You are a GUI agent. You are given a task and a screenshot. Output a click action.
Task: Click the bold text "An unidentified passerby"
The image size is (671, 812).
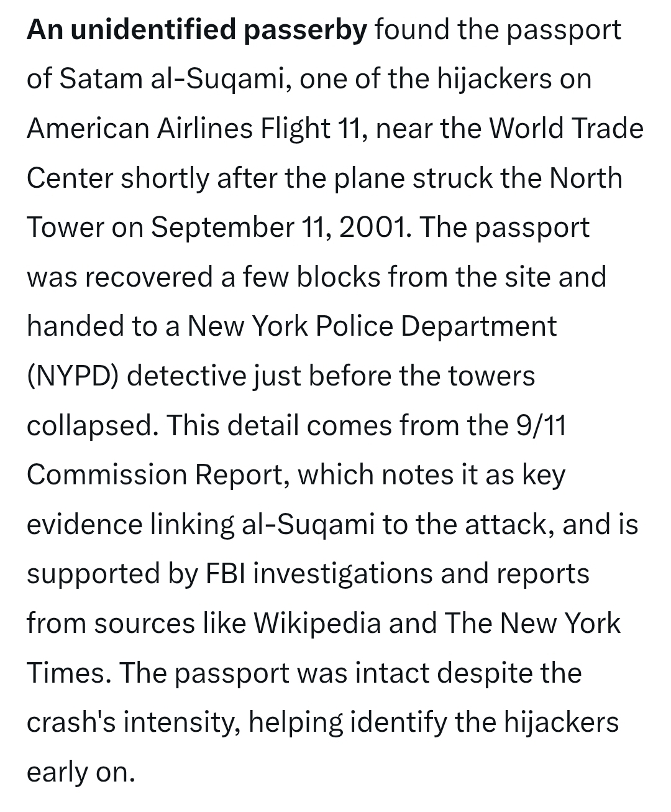(x=198, y=30)
